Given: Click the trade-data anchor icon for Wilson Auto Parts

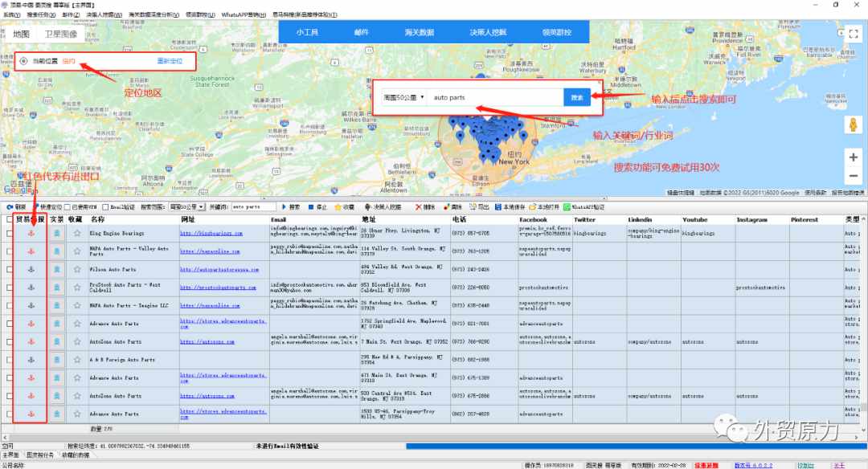Looking at the screenshot, I should 31,269.
